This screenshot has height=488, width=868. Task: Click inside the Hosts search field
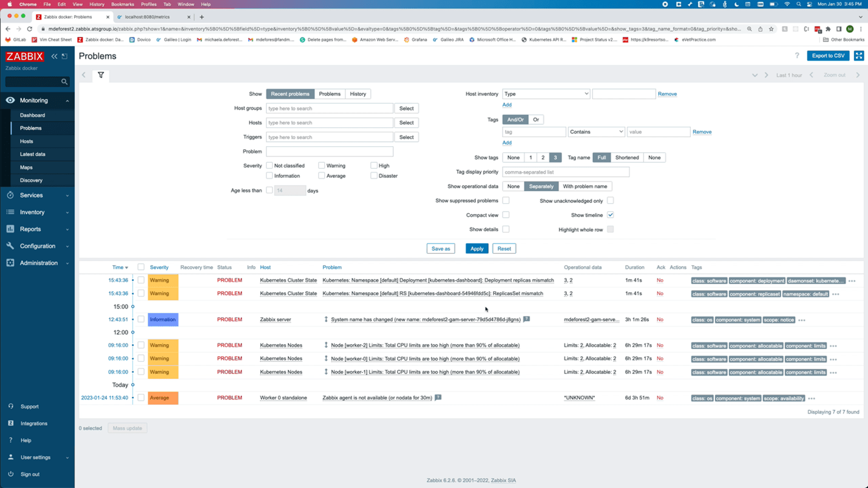pyautogui.click(x=329, y=122)
